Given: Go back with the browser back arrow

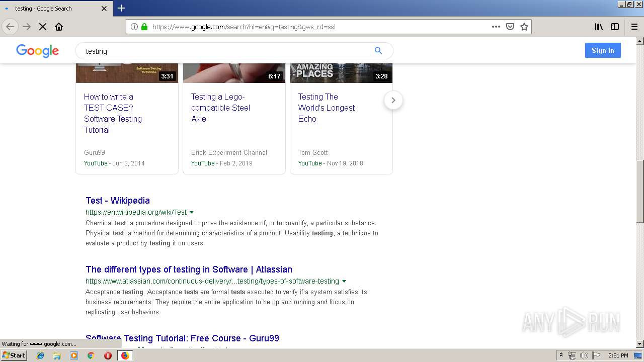Looking at the screenshot, I should pos(10,27).
